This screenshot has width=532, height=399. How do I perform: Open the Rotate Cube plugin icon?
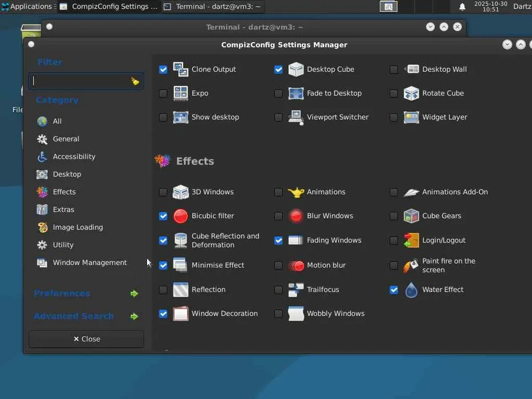pos(411,93)
